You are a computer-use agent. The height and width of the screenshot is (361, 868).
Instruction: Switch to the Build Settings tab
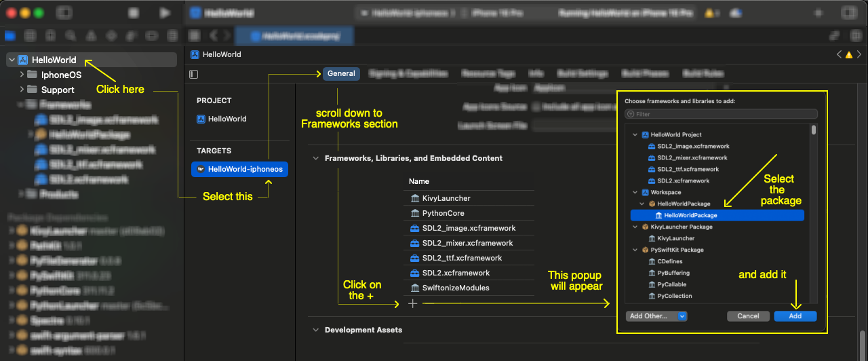point(582,73)
